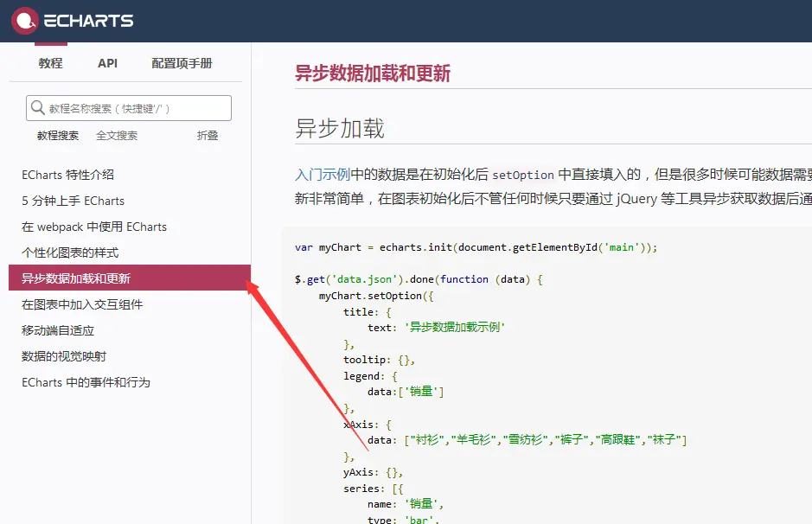The width and height of the screenshot is (812, 524).
Task: Click the ECHARTS brand text
Action: click(88, 21)
